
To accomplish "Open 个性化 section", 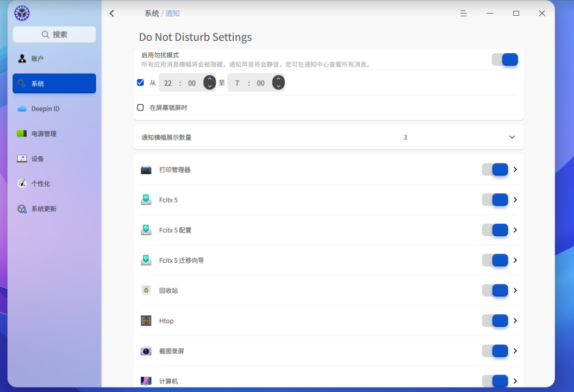I will [x=54, y=184].
